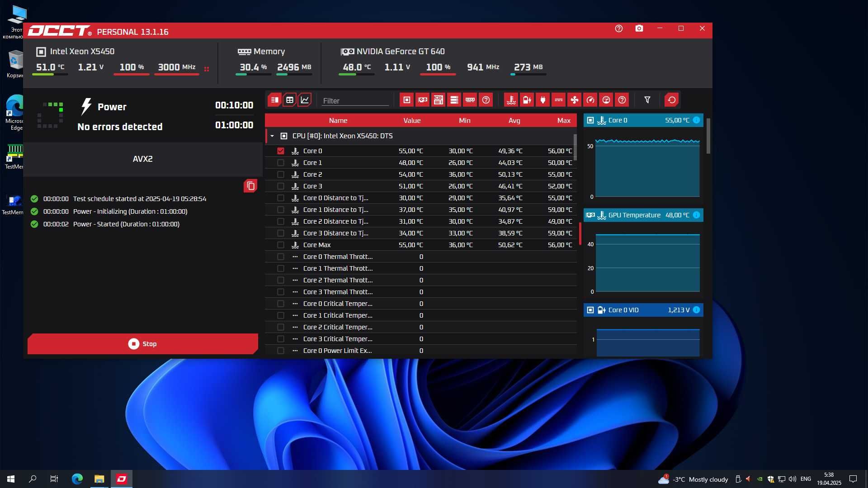The image size is (868, 488).
Task: Toggle the temperature readings filter icon
Action: [511, 100]
